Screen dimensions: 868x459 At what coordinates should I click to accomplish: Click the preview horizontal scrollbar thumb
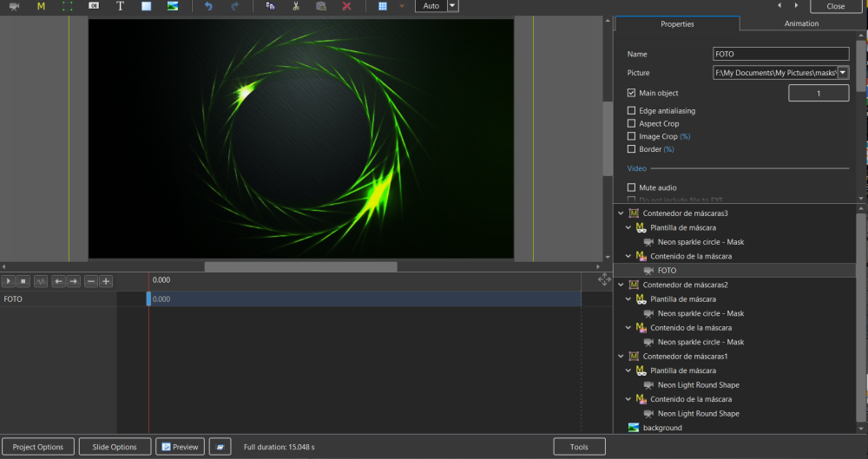300,266
